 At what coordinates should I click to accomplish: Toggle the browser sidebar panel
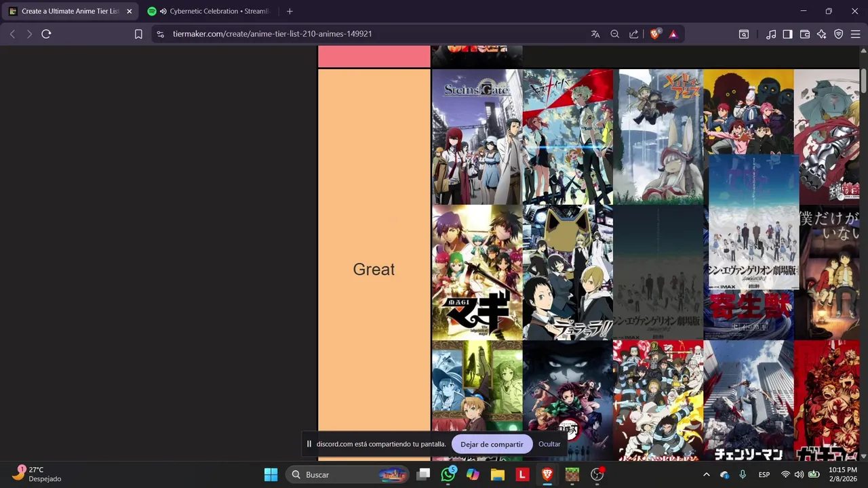click(x=787, y=34)
